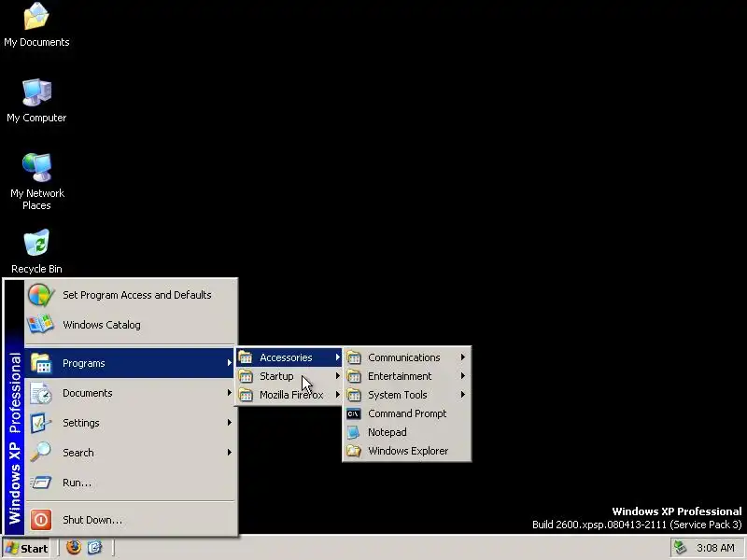Click the Notepad icon
Viewport: 747px width, 560px height.
point(354,432)
